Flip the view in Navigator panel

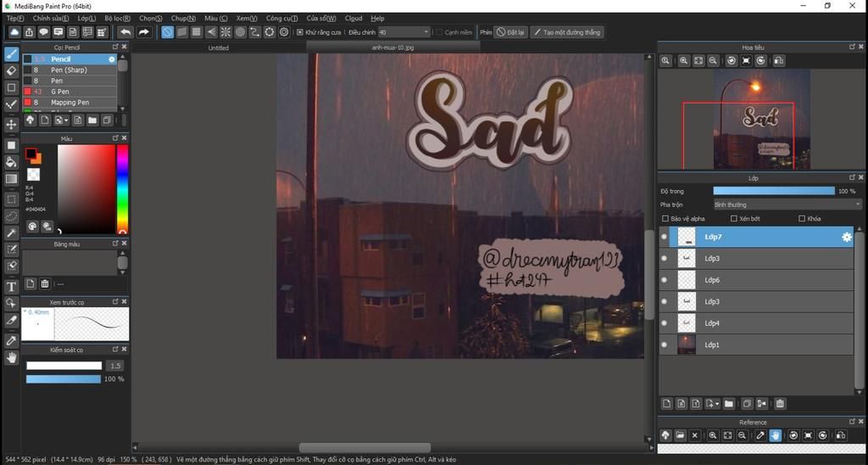(778, 61)
